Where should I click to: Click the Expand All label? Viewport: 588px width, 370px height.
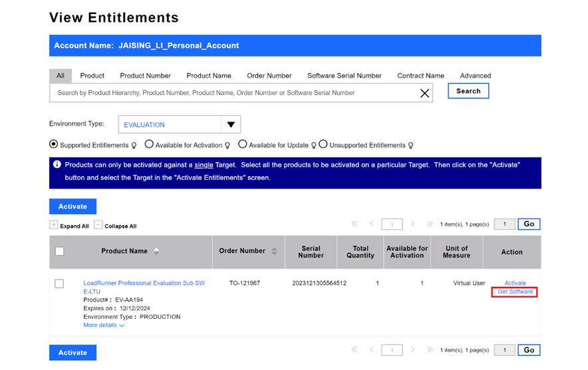[74, 227]
